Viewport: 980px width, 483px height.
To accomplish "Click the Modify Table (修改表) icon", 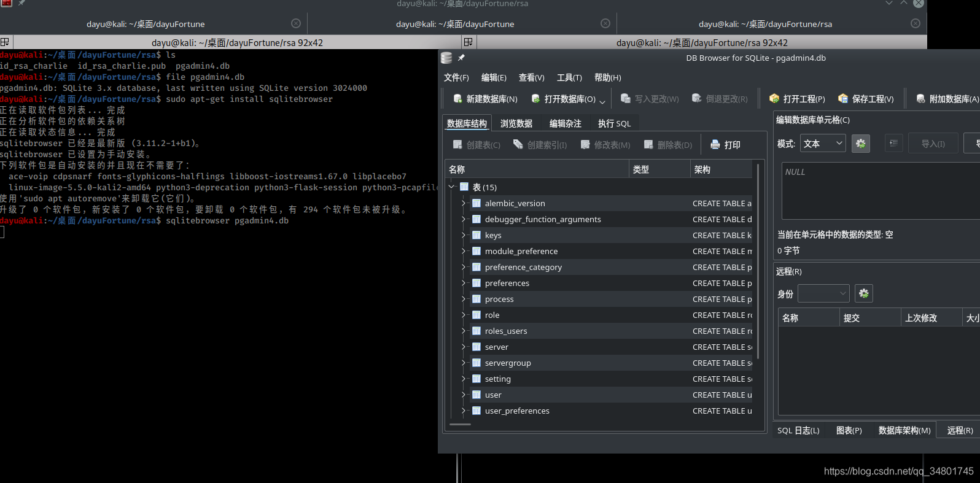I will 585,145.
